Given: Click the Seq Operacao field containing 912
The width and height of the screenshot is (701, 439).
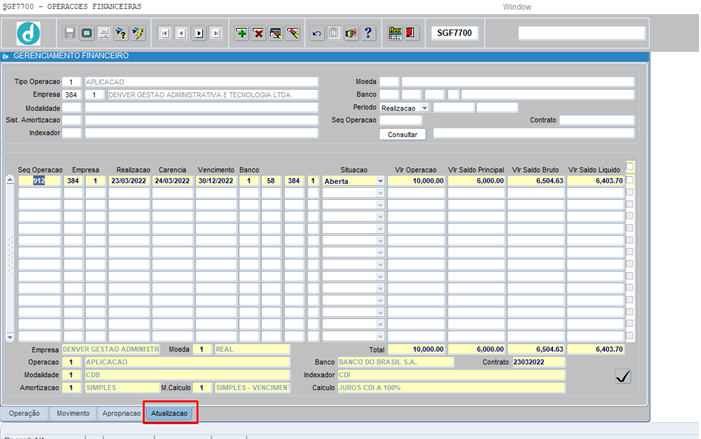Looking at the screenshot, I should (39, 181).
